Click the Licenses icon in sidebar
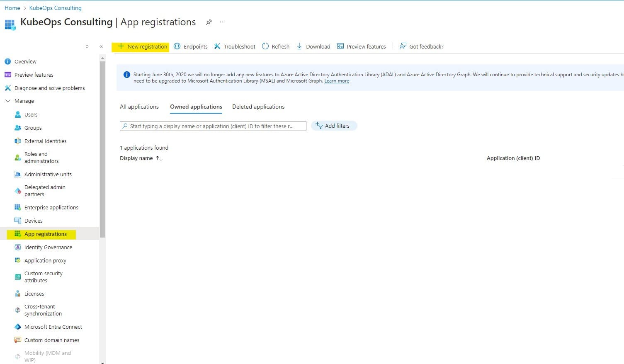This screenshot has width=624, height=364. click(x=18, y=294)
